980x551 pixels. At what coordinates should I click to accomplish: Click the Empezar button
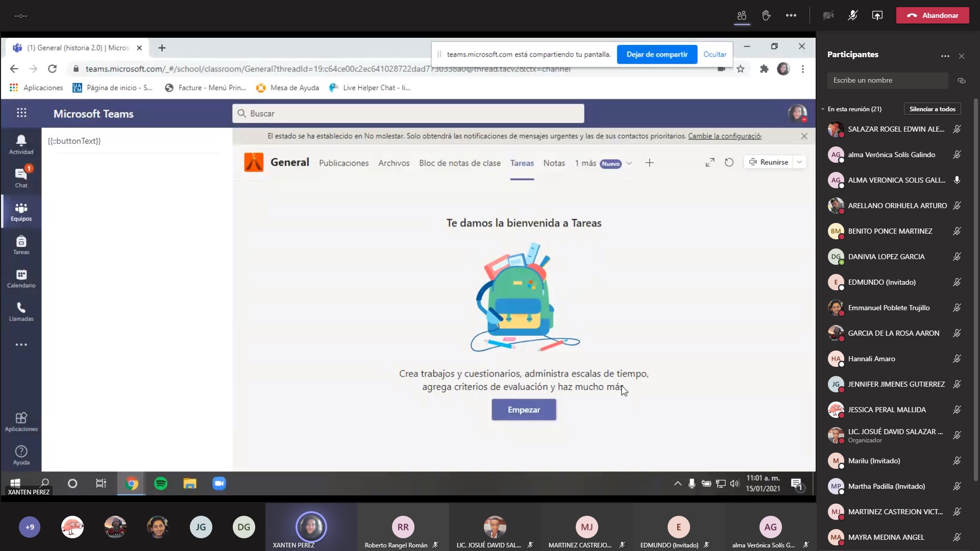(524, 410)
